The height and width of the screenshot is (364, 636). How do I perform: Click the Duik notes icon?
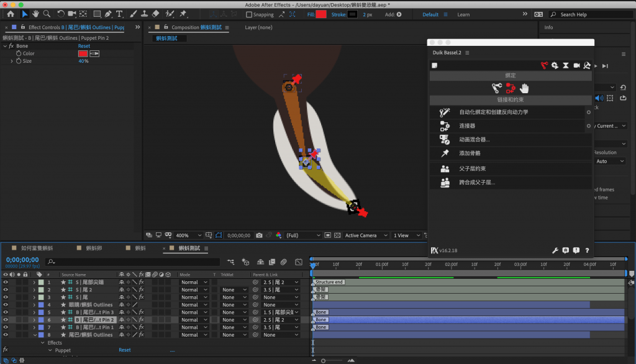434,65
